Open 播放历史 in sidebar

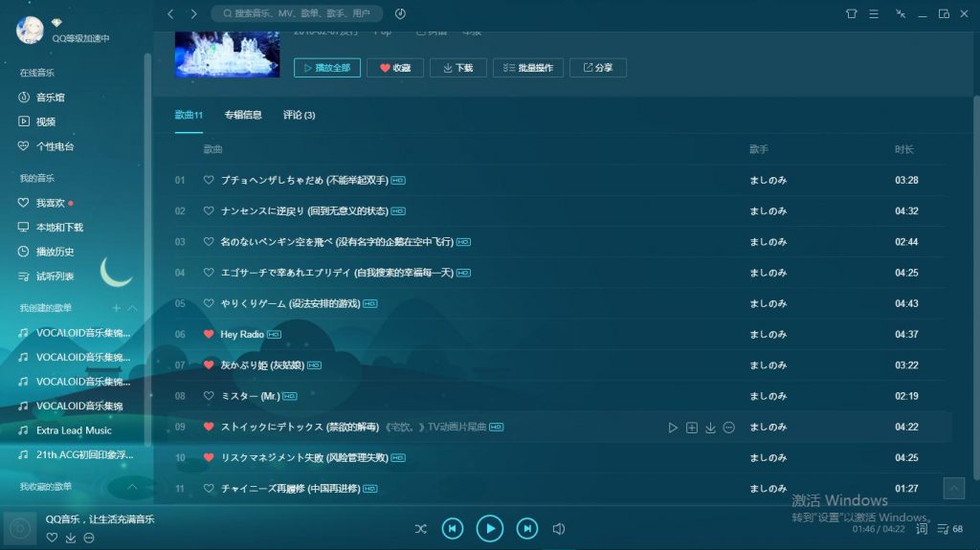click(x=46, y=252)
